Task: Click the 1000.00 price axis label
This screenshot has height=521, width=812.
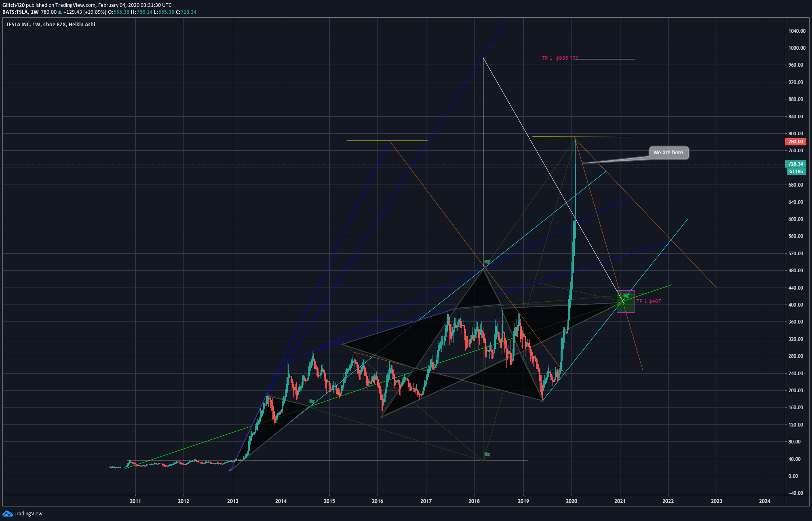Action: tap(797, 48)
